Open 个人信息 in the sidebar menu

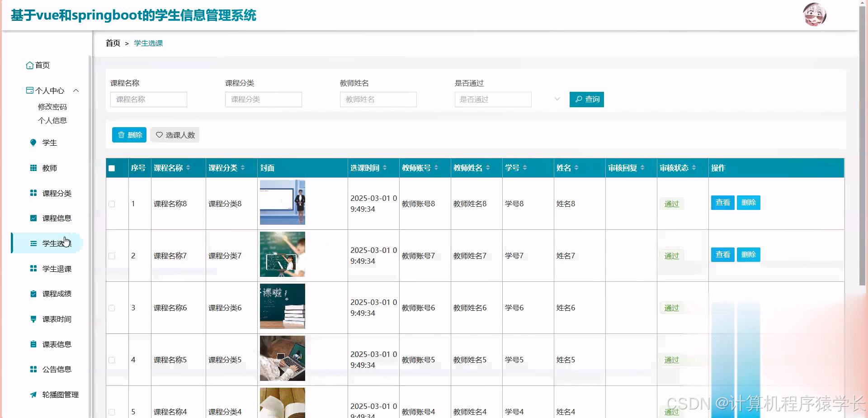[x=52, y=120]
